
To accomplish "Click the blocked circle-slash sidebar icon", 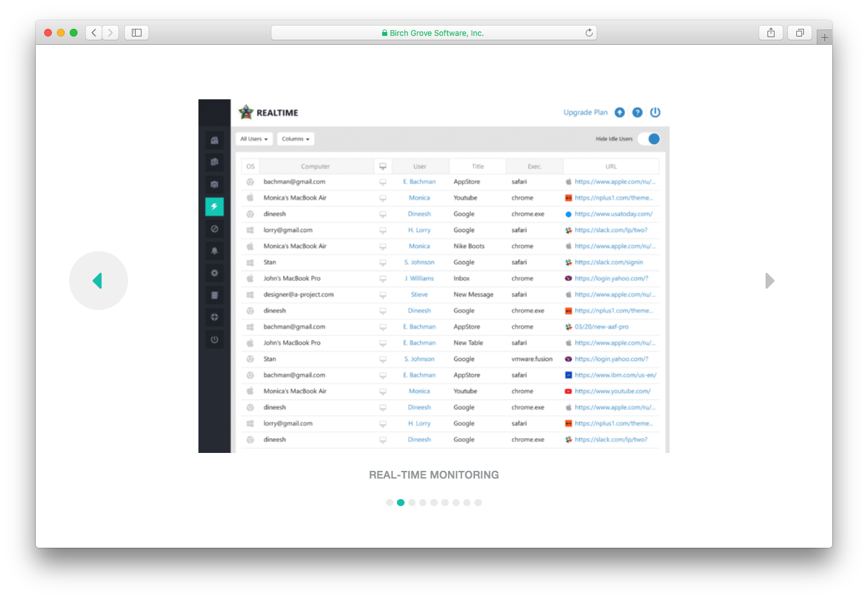I will 214,229.
